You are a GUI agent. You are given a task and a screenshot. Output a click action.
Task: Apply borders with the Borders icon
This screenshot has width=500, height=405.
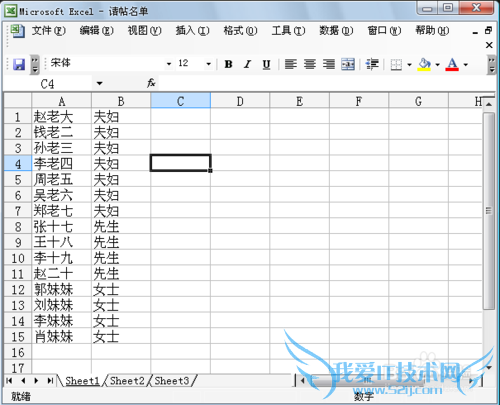pyautogui.click(x=396, y=64)
